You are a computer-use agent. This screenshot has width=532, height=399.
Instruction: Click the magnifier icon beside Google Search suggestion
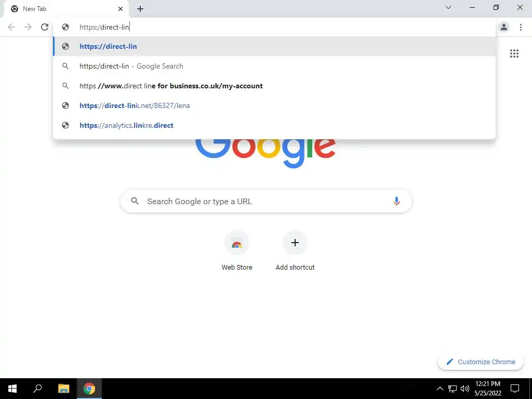(x=65, y=66)
